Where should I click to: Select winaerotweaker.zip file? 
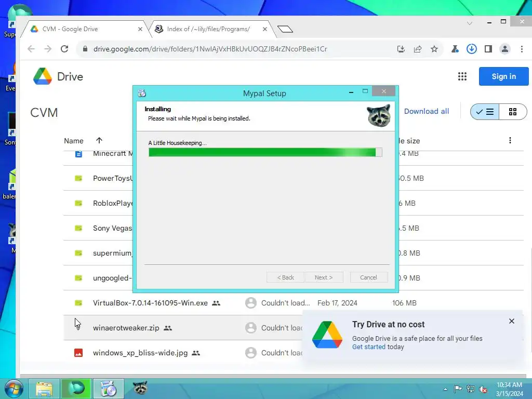[126, 328]
